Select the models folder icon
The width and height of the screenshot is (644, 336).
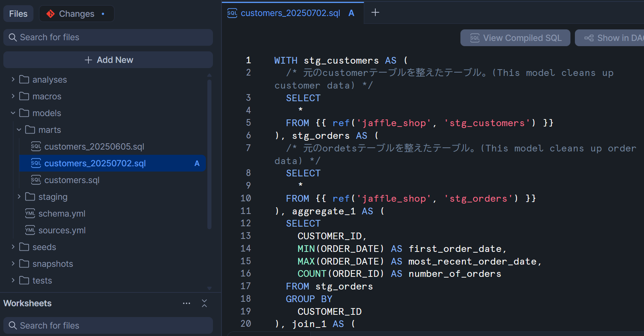click(24, 113)
